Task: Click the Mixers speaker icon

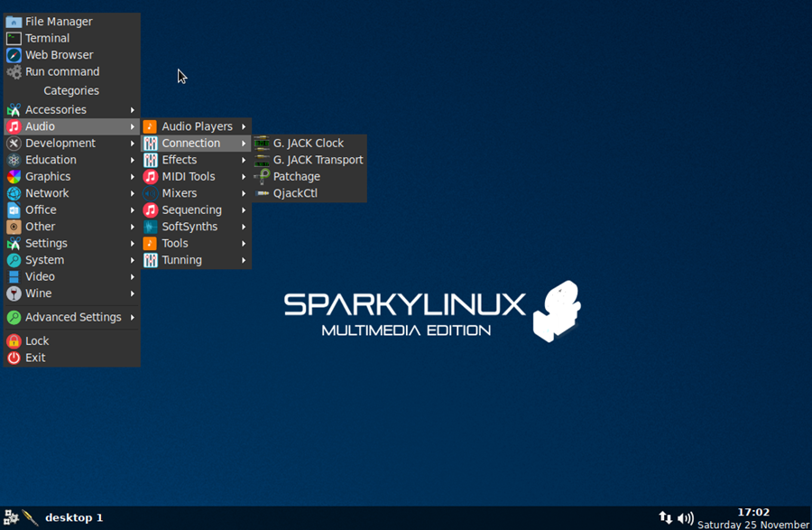Action: (x=150, y=193)
